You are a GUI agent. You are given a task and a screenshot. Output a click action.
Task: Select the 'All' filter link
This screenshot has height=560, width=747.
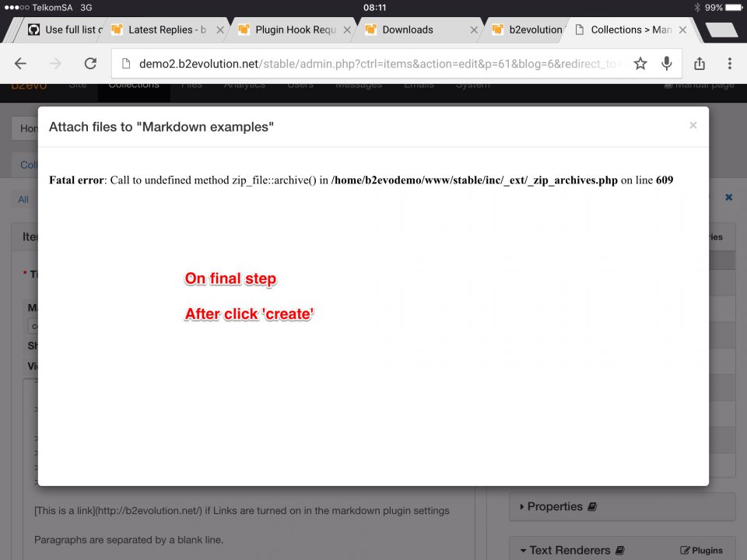(23, 200)
